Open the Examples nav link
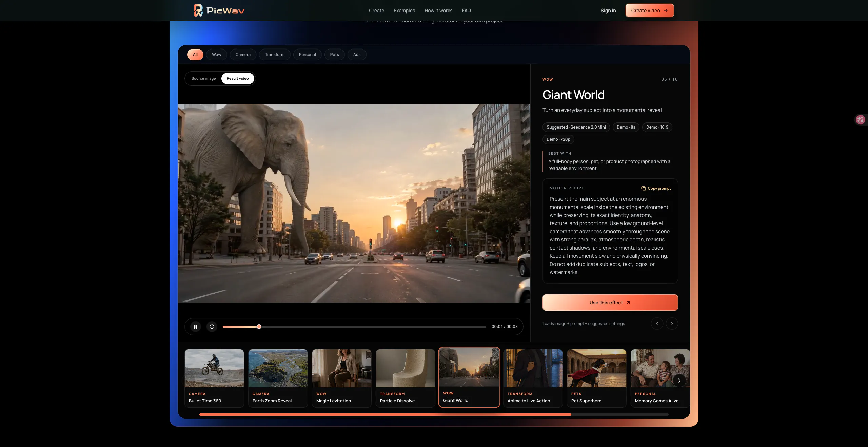Image resolution: width=868 pixels, height=447 pixels. 404,11
